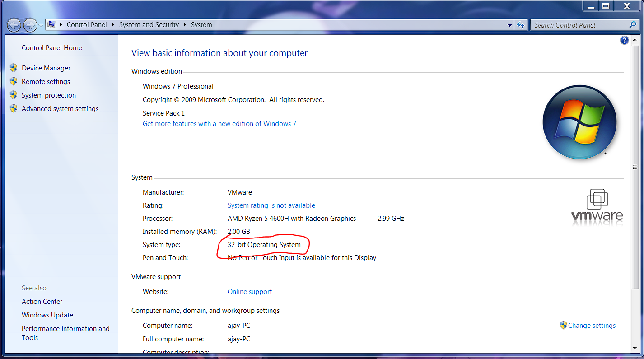This screenshot has height=359, width=644.
Task: Expand the arrow after Control Panel breadcrumb
Action: point(113,25)
